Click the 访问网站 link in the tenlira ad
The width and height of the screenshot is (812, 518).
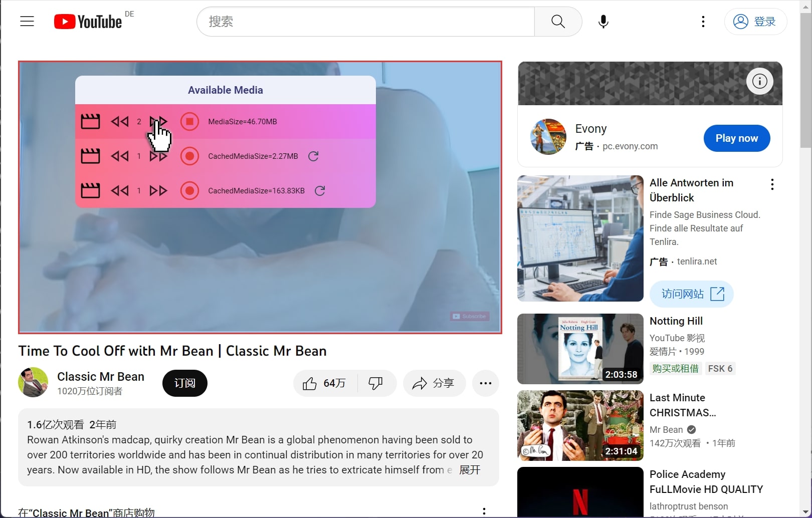pyautogui.click(x=691, y=294)
